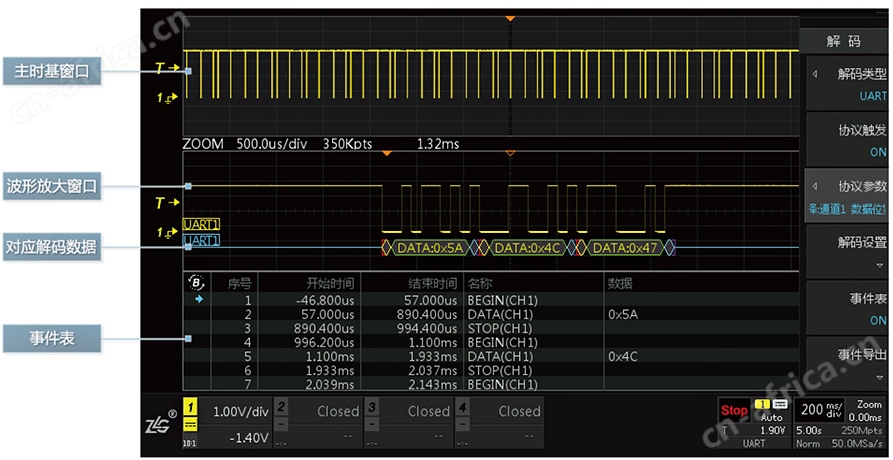Click the Norm acquisition mode label
Viewport: 893px width, 460px height.
(x=808, y=443)
